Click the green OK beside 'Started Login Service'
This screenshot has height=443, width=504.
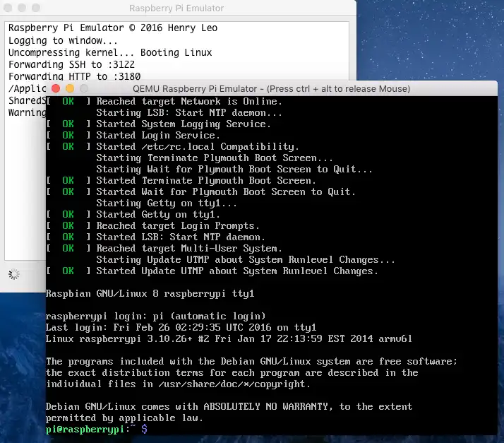(68, 135)
